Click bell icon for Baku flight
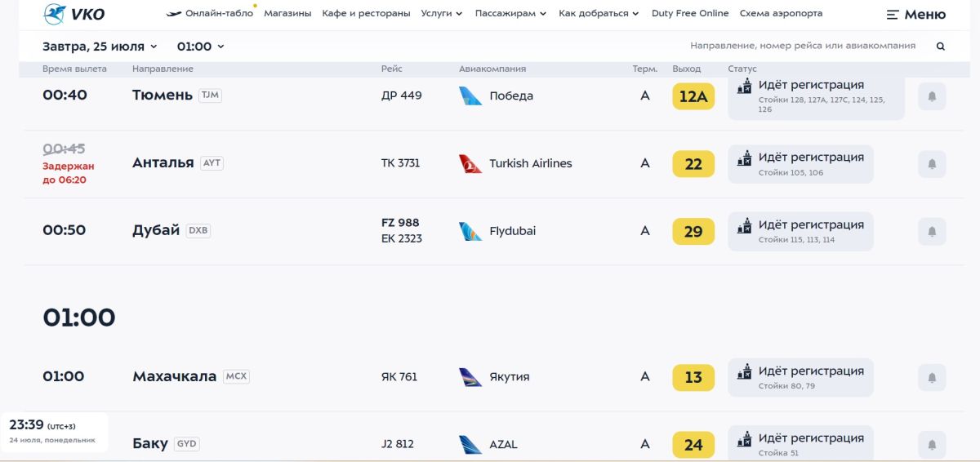980x462 pixels. (932, 445)
